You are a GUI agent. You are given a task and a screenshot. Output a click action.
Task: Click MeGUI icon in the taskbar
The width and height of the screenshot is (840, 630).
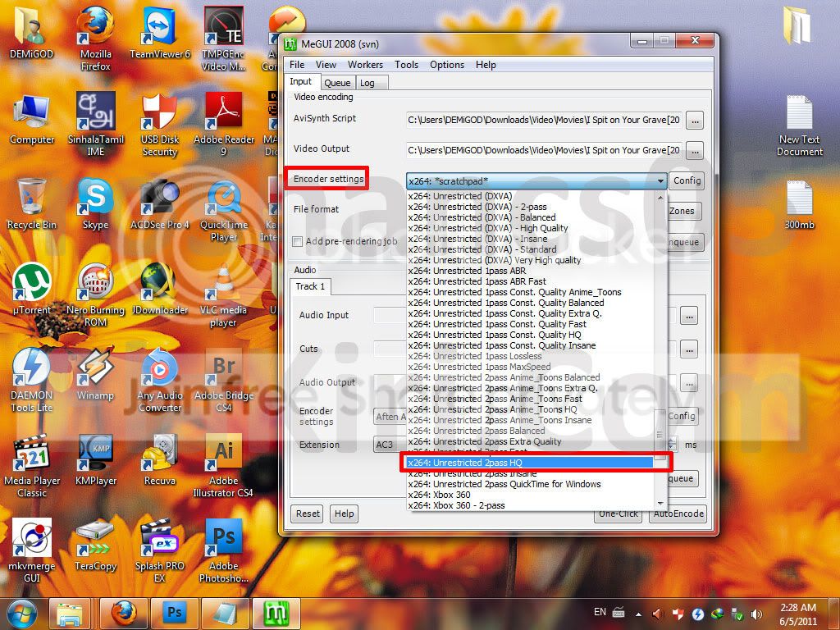pos(277,613)
